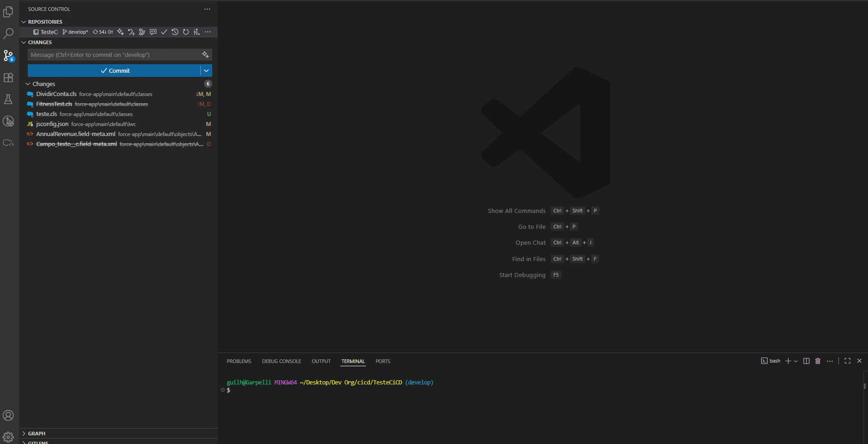Open the Accounts menu icon

(8, 415)
